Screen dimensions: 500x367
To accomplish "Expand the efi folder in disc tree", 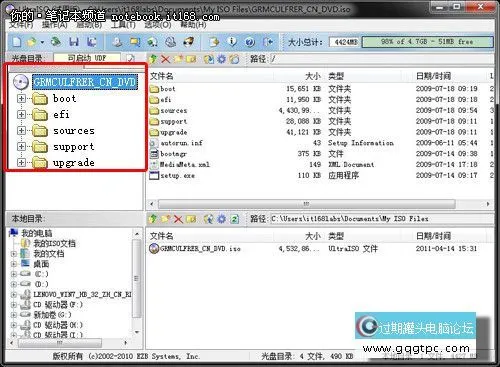I will tap(21, 114).
